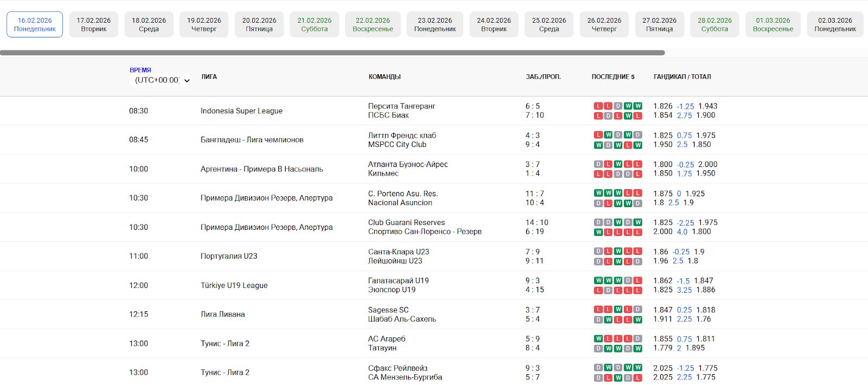Select the 16.02.2026 Понедельник tab
The image size is (868, 385).
pyautogui.click(x=35, y=24)
